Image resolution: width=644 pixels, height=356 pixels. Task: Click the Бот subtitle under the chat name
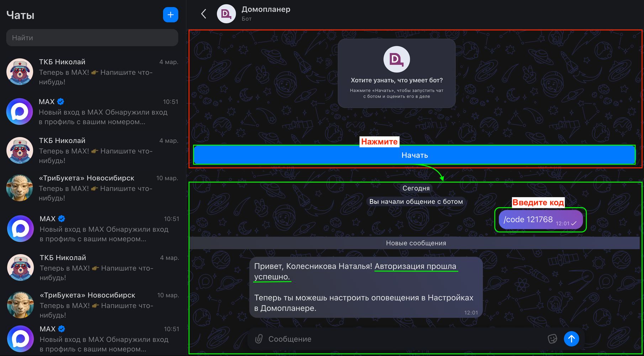(247, 19)
